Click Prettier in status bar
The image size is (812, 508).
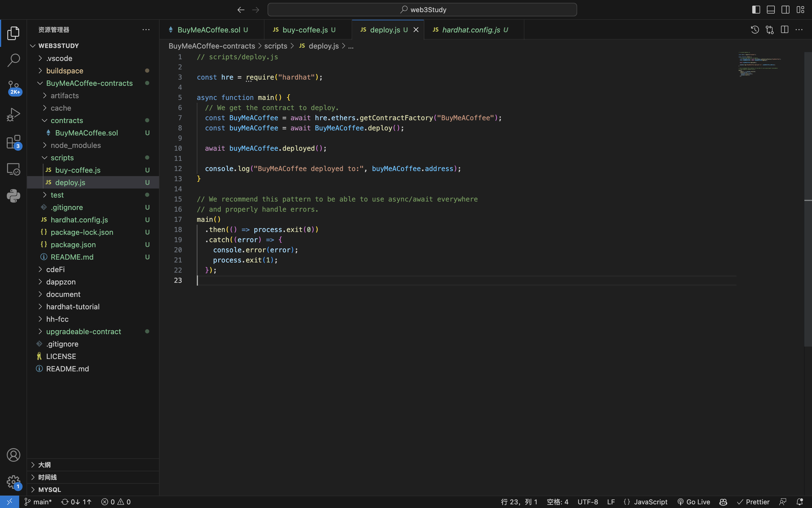tap(753, 502)
